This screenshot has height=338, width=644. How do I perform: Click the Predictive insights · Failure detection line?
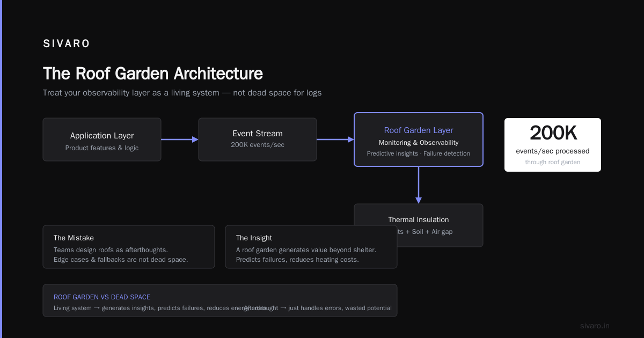point(419,153)
